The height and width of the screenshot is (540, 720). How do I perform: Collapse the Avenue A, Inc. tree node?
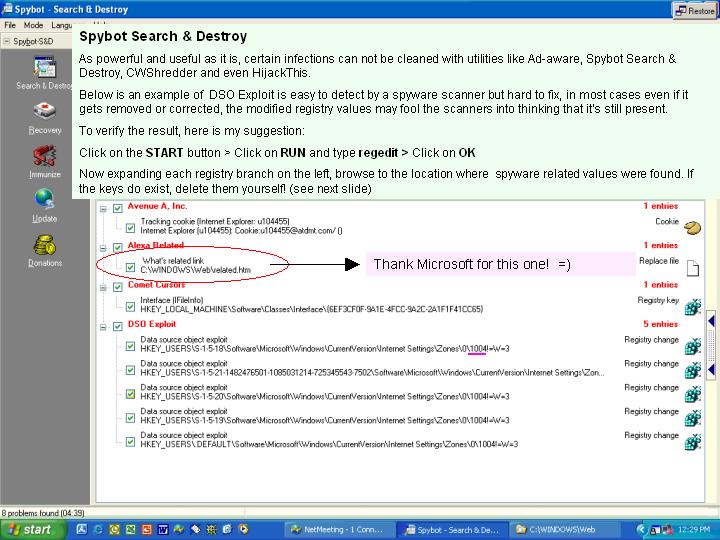click(x=103, y=209)
